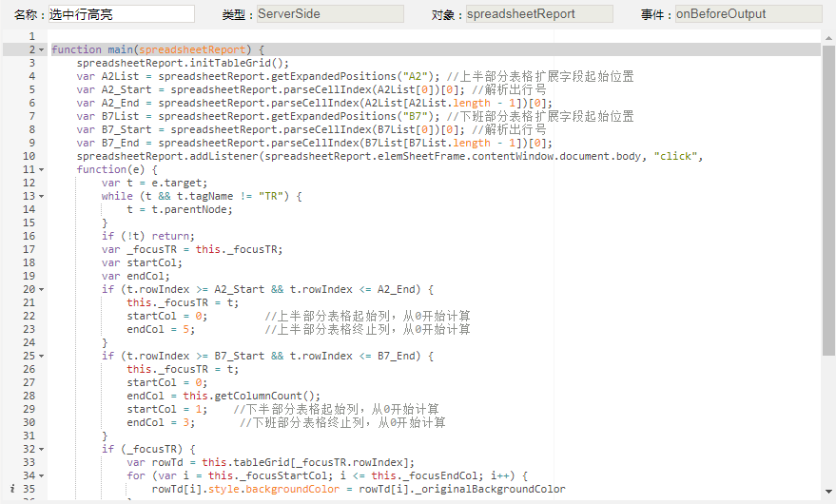Click the 对象 field showing spreadsheetReport
836x504 pixels.
point(539,14)
